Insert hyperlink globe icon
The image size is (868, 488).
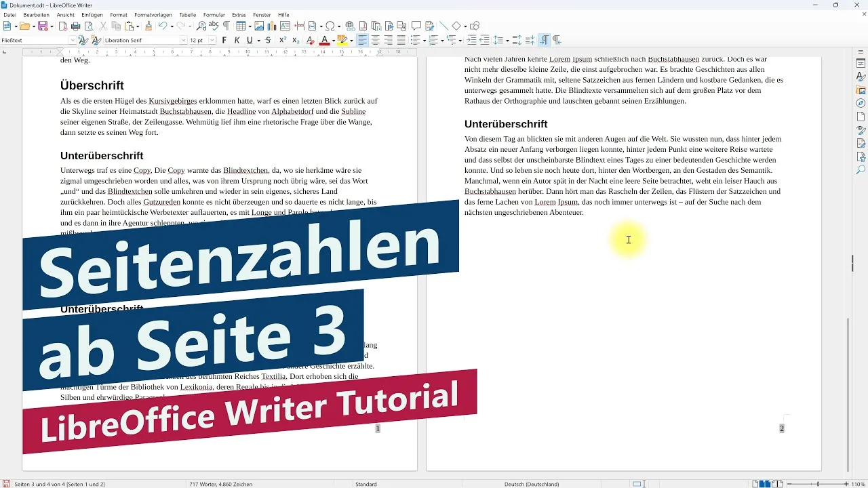point(350,26)
